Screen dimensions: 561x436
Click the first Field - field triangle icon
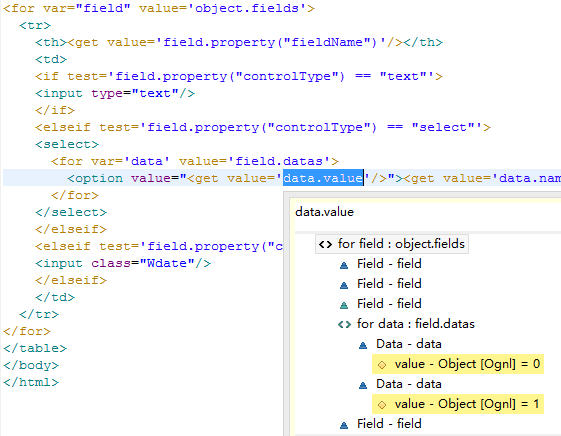tap(344, 265)
